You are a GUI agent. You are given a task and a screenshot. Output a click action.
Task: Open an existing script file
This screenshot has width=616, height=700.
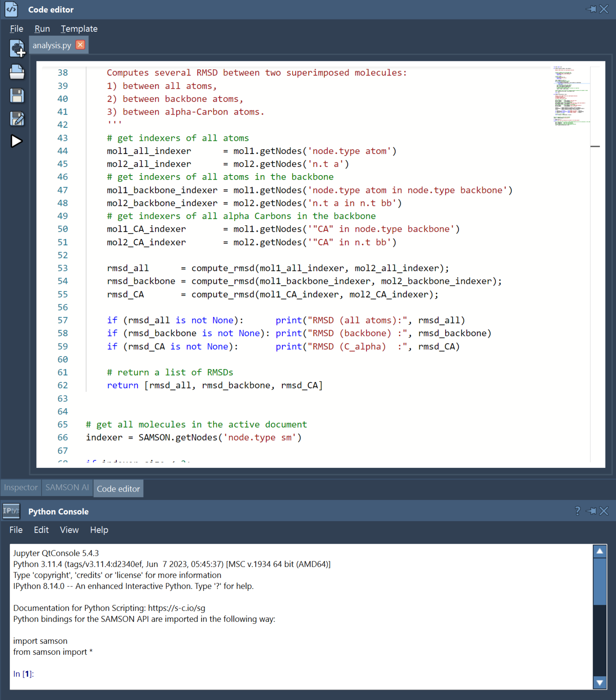coord(18,72)
